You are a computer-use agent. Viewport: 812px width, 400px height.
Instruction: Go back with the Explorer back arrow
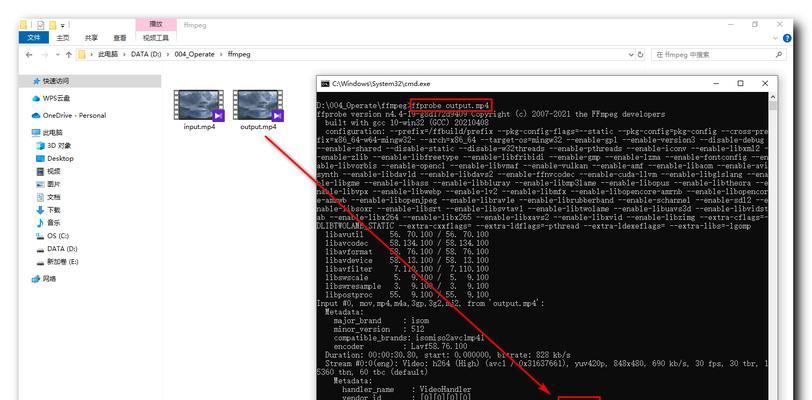(x=28, y=54)
